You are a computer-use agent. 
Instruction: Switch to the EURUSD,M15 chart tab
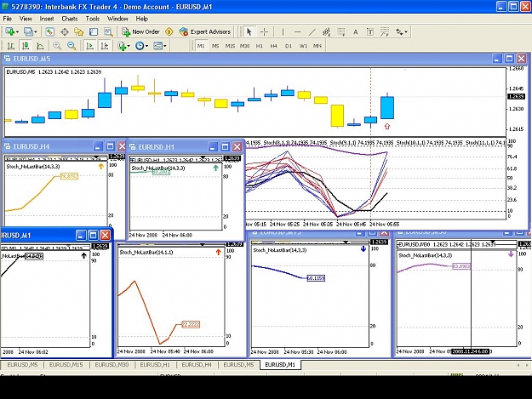coord(66,365)
